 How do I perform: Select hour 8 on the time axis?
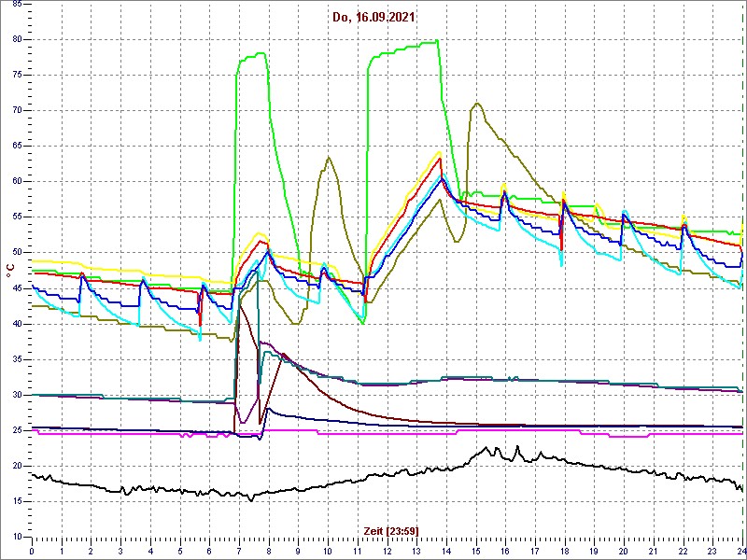click(269, 550)
